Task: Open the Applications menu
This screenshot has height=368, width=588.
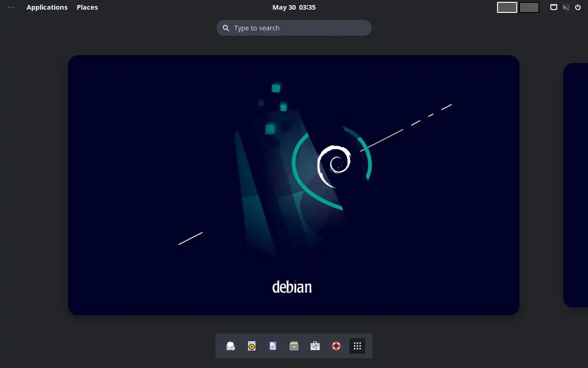Action: click(x=47, y=7)
